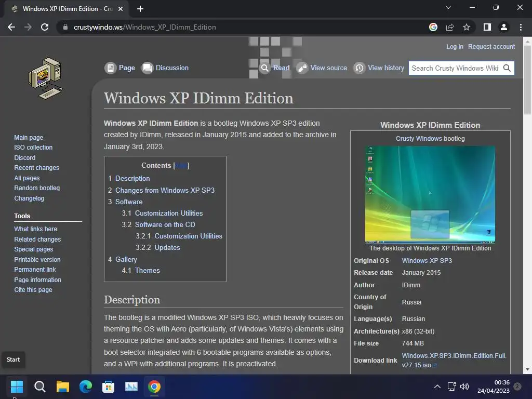Jump to 3.1 Customization Utilities
Screen dimensions: 532x399
pos(169,214)
